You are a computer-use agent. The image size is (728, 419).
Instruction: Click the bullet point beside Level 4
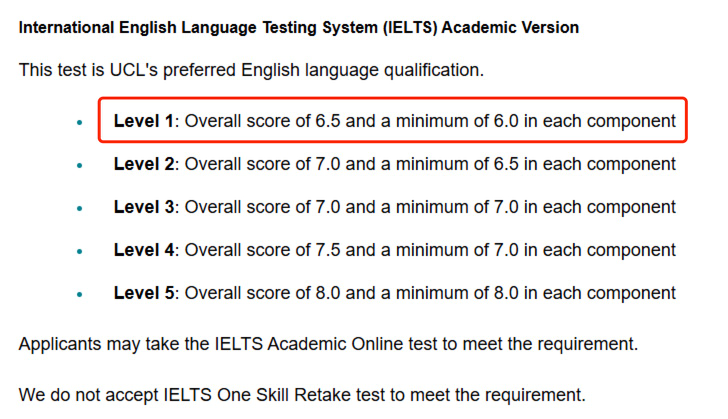click(x=80, y=251)
